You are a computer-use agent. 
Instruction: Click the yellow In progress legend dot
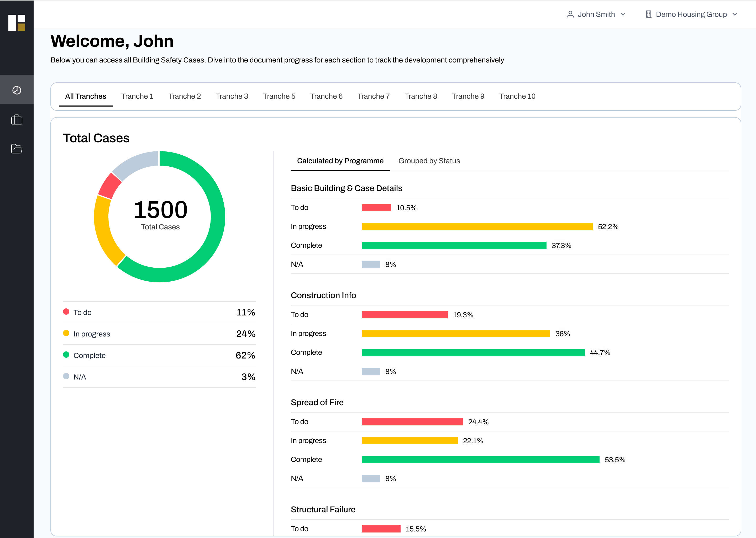pyautogui.click(x=66, y=333)
